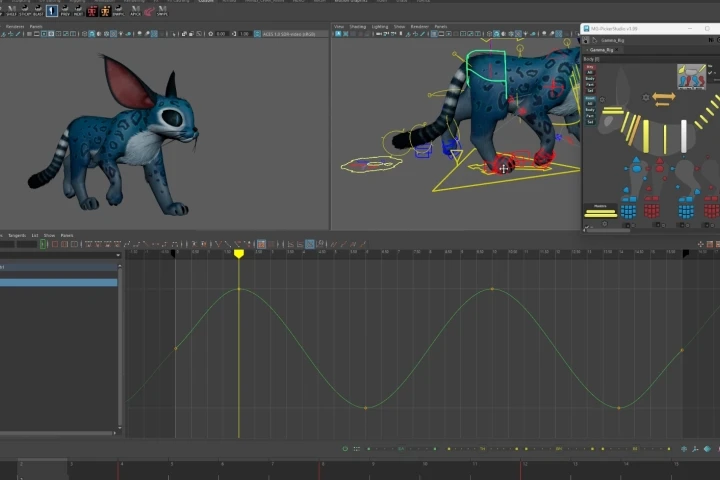Open the Tangents menu in Graph Editor
The height and width of the screenshot is (480, 720).
coord(17,235)
